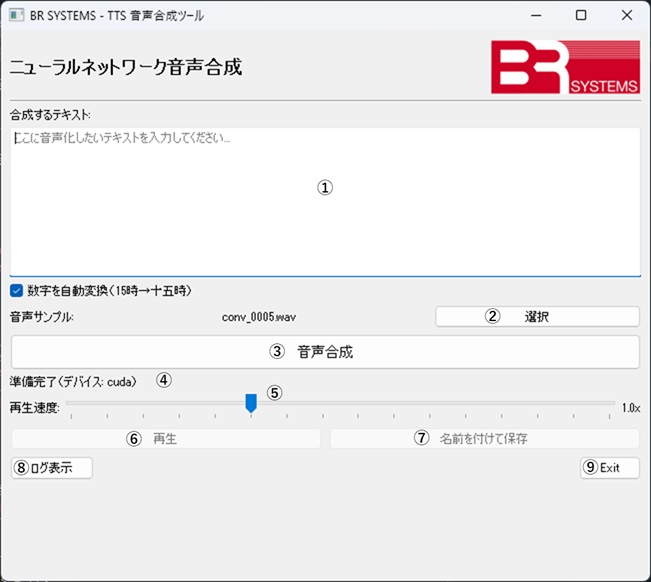Click the conv_0005.wav file name label
This screenshot has width=651, height=582.
coord(259,317)
